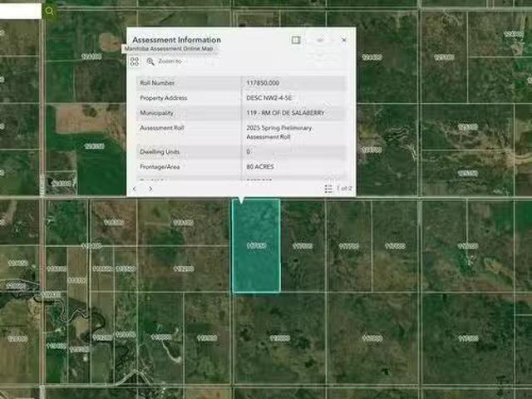Collapse the Assessment Information popup

point(319,40)
